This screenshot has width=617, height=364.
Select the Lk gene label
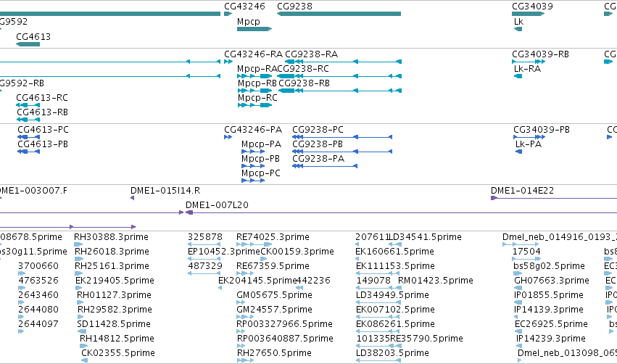tap(518, 22)
